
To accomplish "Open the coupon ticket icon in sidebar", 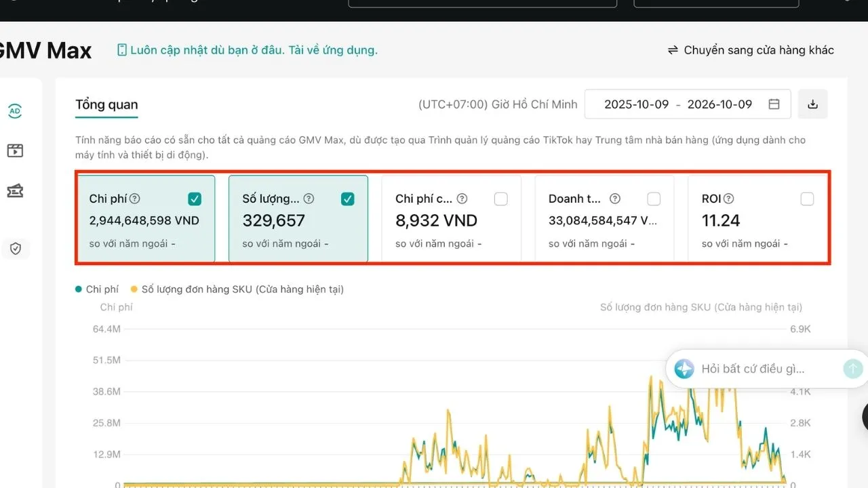I will tap(15, 191).
